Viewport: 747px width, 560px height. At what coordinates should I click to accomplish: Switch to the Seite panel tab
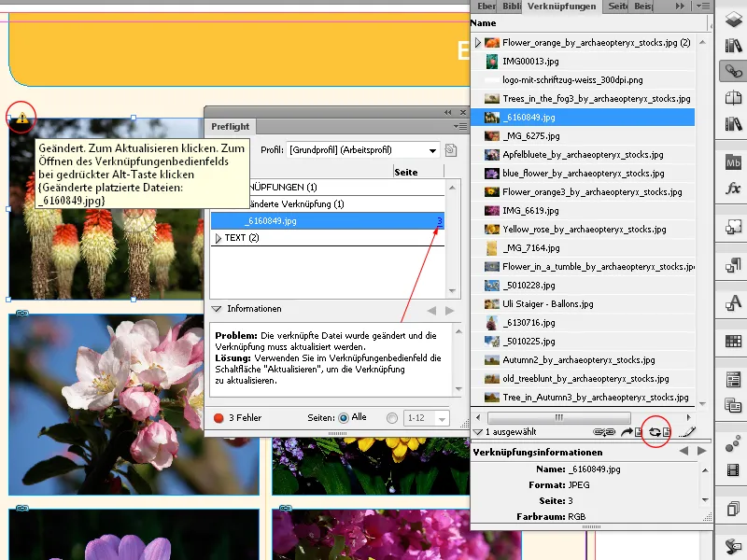[x=616, y=7]
